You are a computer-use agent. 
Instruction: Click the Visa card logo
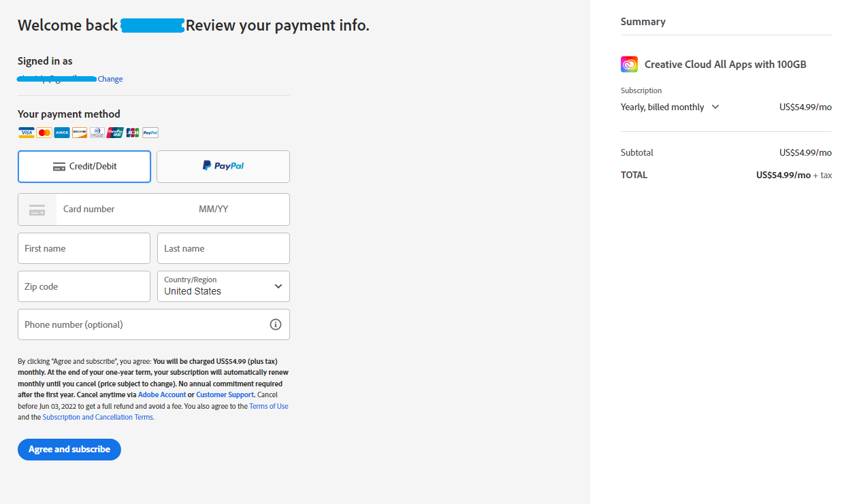pyautogui.click(x=27, y=133)
